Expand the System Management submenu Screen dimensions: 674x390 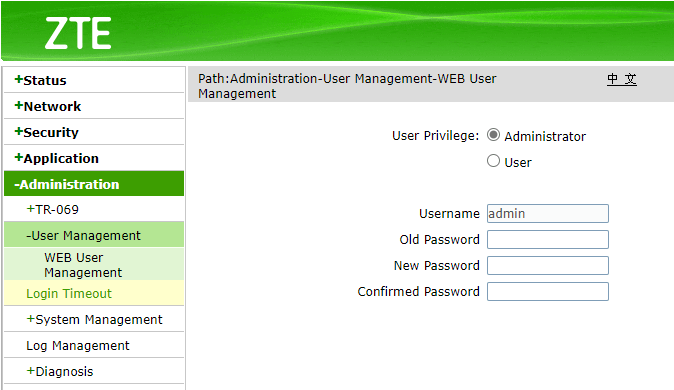94,319
